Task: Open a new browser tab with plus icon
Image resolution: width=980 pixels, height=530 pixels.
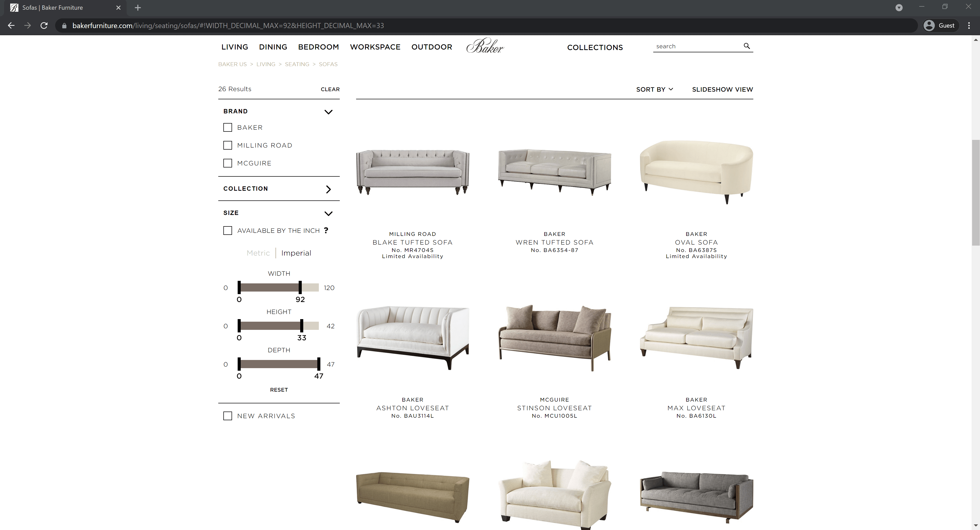Action: click(138, 8)
